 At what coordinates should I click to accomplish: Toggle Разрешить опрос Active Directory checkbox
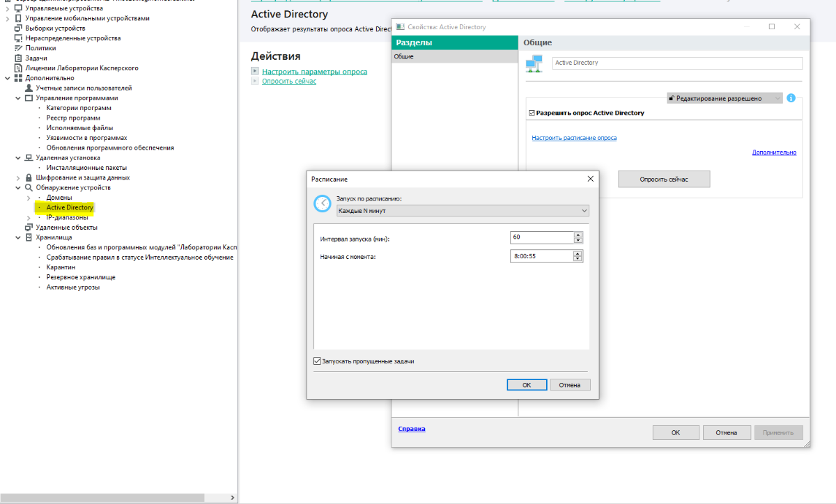tap(532, 113)
